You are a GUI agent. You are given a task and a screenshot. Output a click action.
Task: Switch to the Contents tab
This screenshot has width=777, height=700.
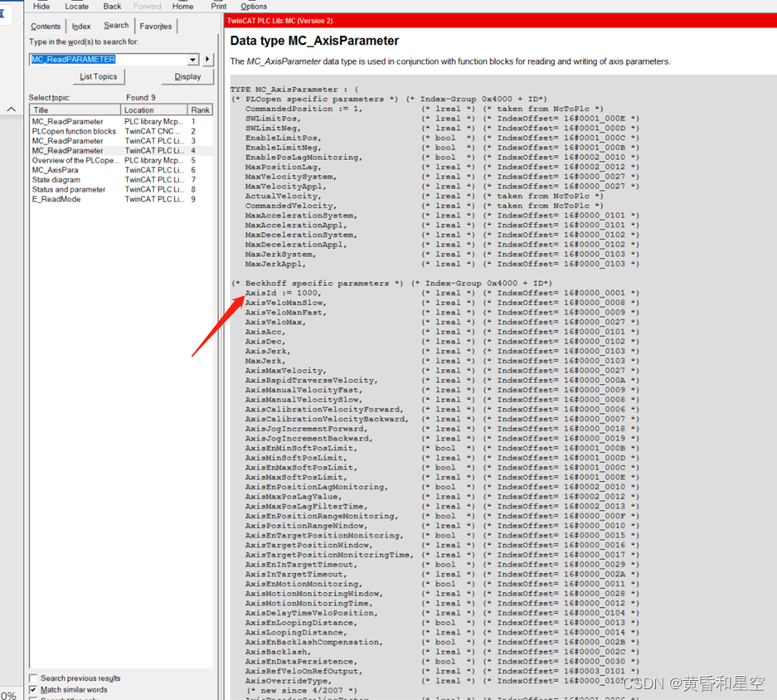click(46, 27)
